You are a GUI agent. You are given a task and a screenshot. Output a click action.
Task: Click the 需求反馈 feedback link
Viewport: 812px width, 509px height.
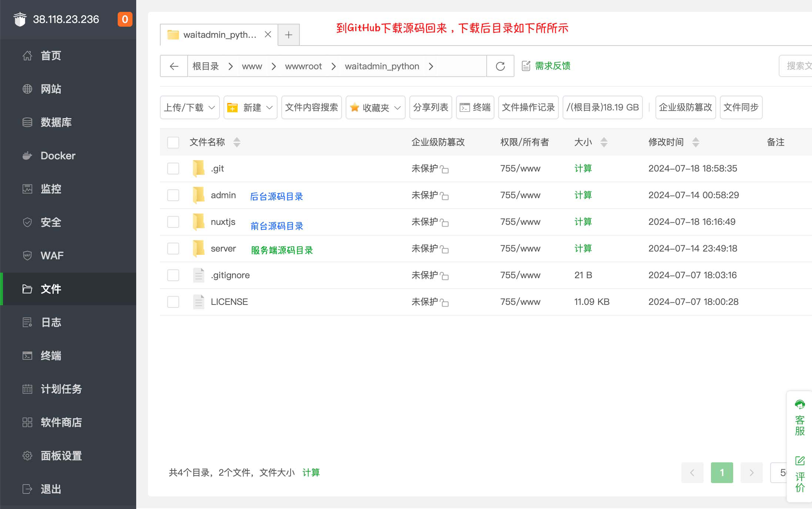pyautogui.click(x=546, y=66)
